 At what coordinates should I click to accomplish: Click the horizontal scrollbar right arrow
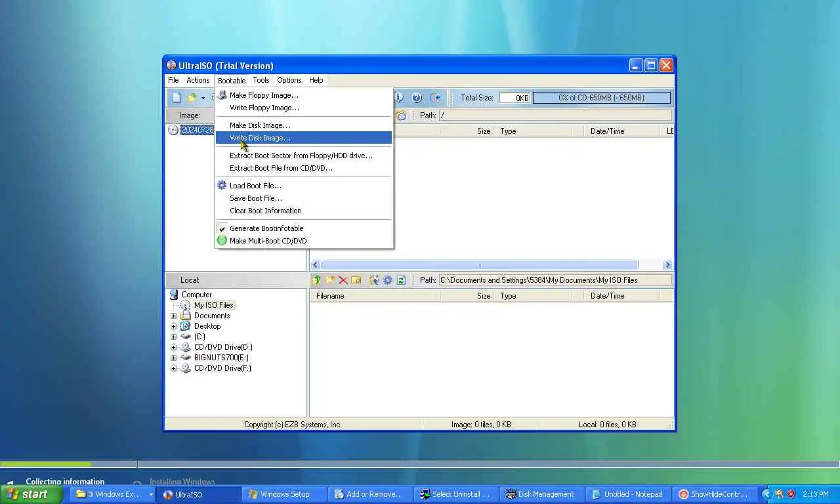click(x=667, y=265)
